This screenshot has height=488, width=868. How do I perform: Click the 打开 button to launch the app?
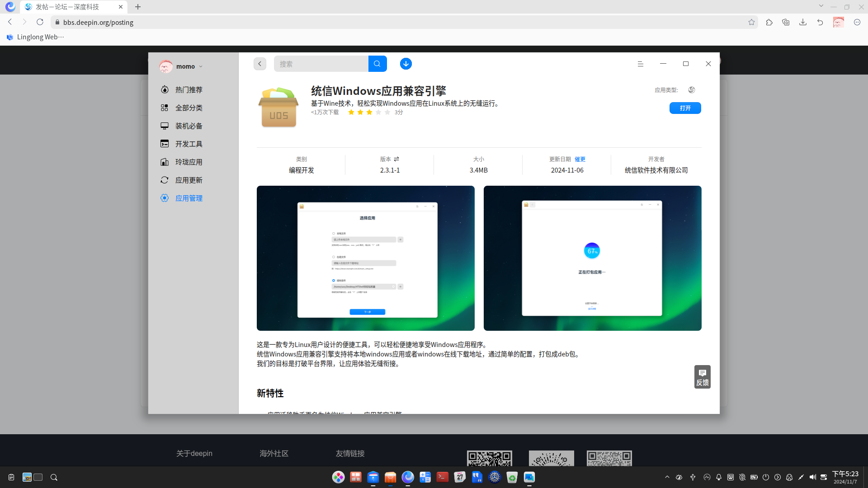(x=685, y=108)
